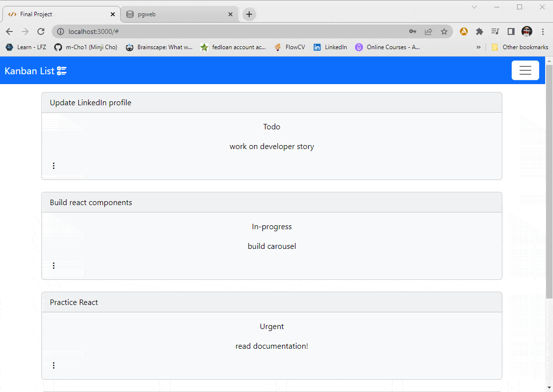This screenshot has height=392, width=553.
Task: Reload the current page
Action: tap(41, 31)
